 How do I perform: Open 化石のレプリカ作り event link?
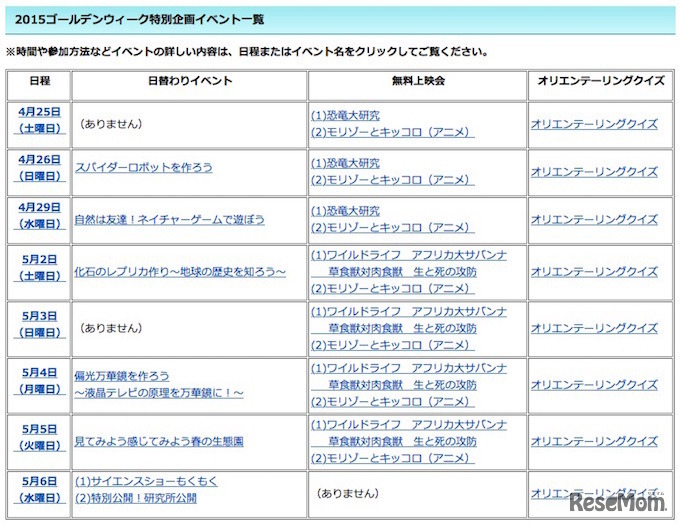pos(180,272)
